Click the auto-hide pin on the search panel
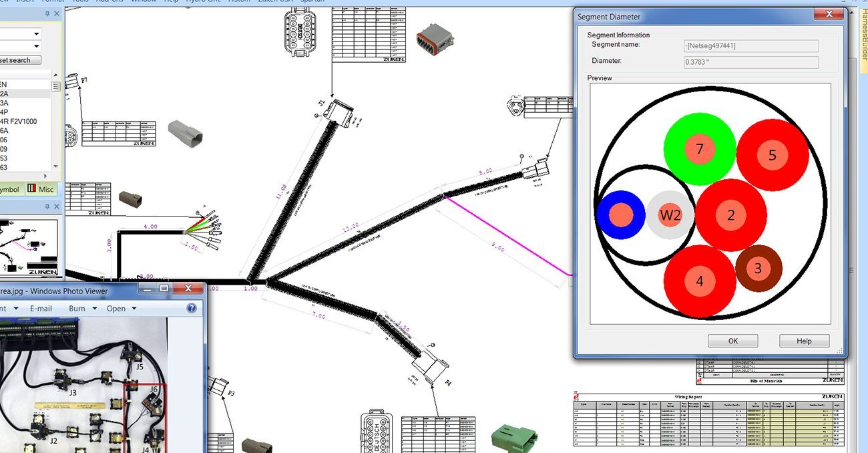Image resolution: width=868 pixels, height=453 pixels. tap(47, 13)
